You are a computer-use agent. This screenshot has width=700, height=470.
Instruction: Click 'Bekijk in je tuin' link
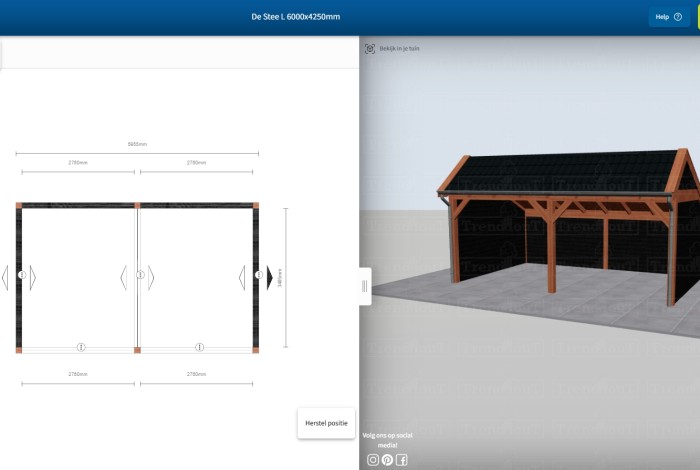point(395,48)
